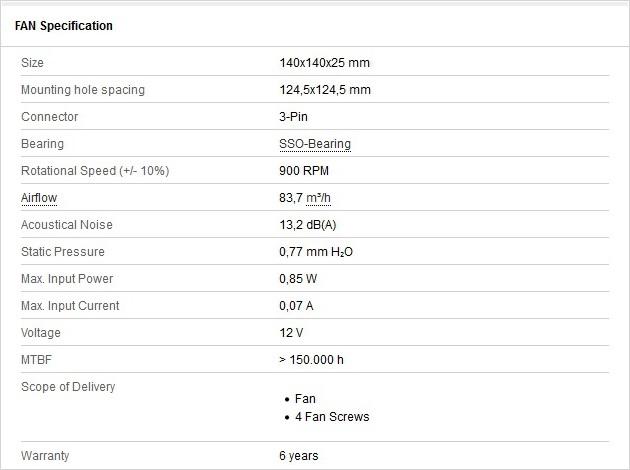Click the 12 V voltage value

click(291, 333)
